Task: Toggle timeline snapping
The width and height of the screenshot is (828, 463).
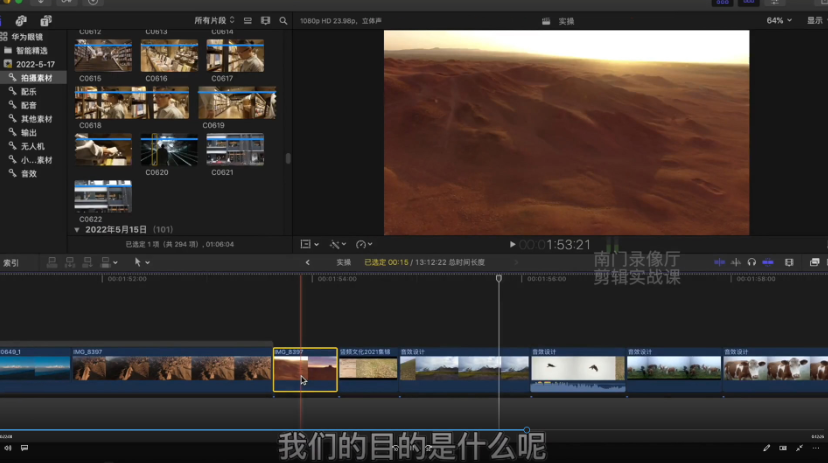Action: point(768,262)
